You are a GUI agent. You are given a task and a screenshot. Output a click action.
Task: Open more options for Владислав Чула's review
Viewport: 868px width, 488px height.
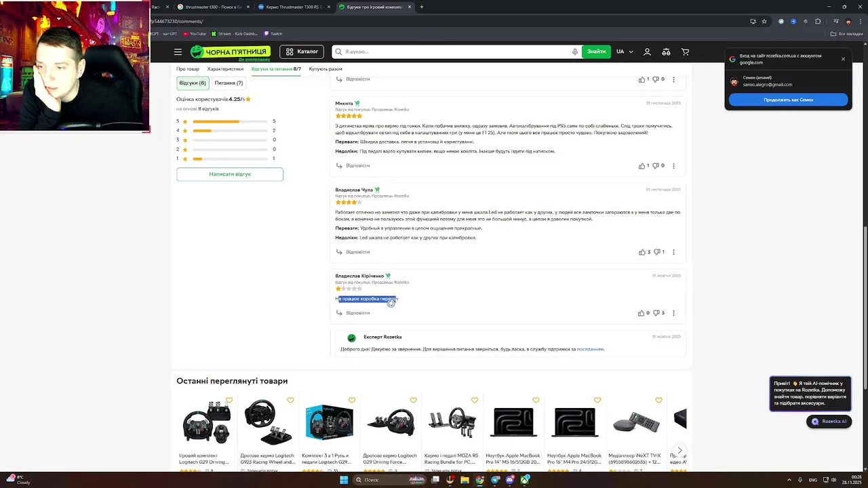(x=673, y=252)
